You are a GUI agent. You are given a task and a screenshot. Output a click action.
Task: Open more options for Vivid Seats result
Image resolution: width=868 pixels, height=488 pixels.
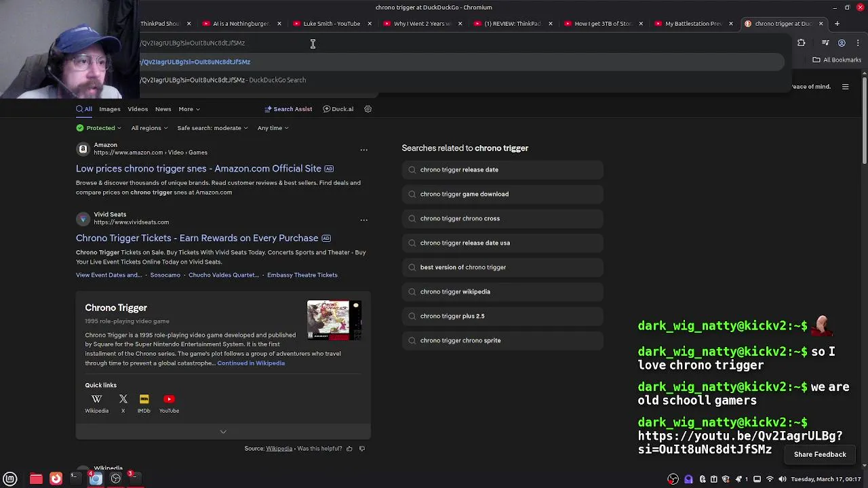(363, 220)
